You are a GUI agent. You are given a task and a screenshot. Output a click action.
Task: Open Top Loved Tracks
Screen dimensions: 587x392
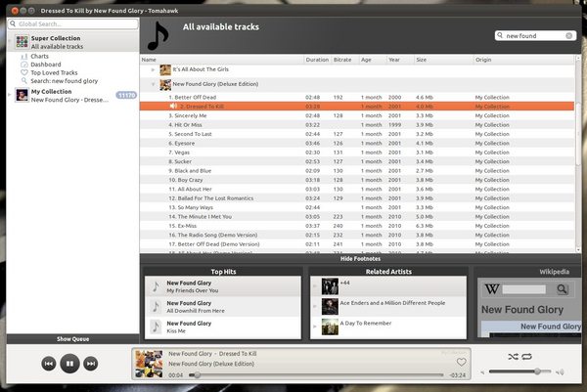point(54,72)
